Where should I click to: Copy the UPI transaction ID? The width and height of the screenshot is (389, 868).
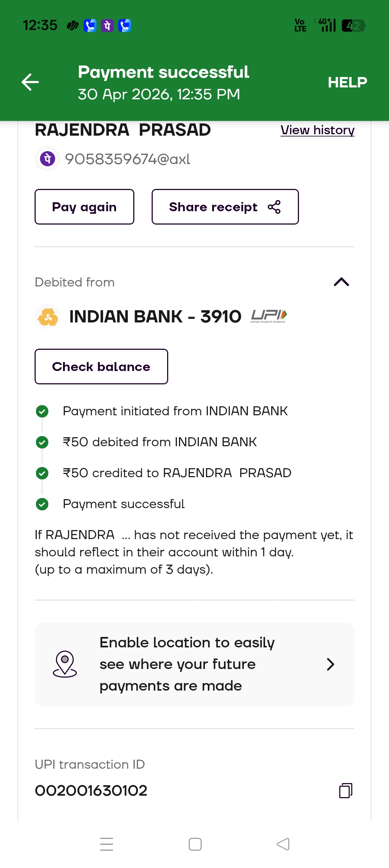point(346,791)
